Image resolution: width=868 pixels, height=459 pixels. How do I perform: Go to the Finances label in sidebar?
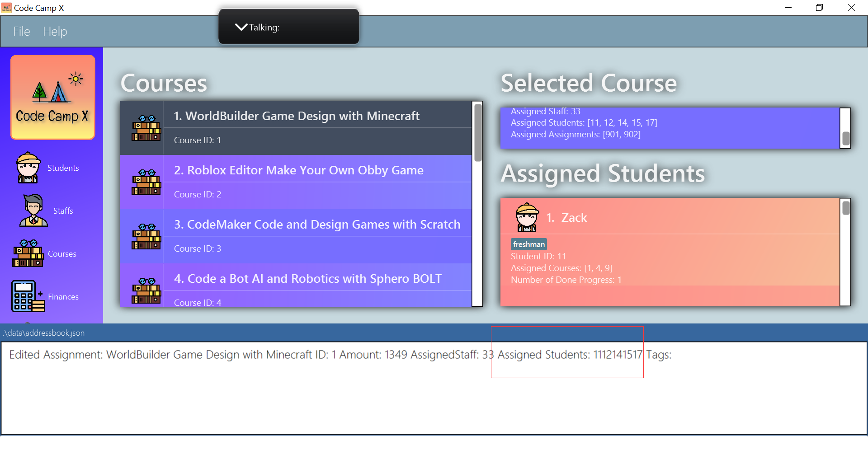[x=63, y=297]
